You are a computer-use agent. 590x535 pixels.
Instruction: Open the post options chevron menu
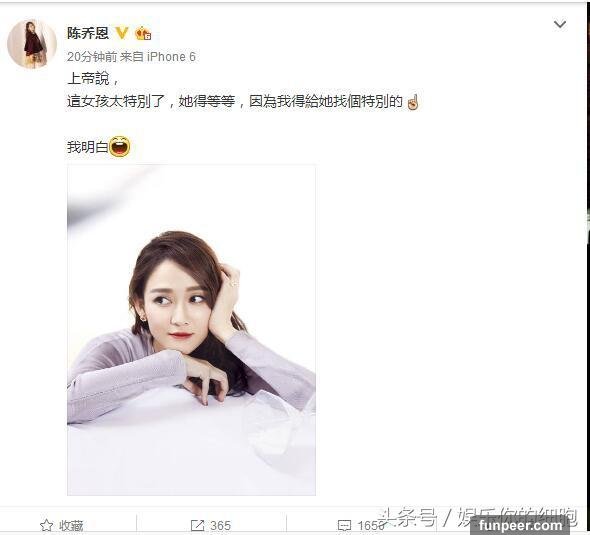(x=560, y=24)
